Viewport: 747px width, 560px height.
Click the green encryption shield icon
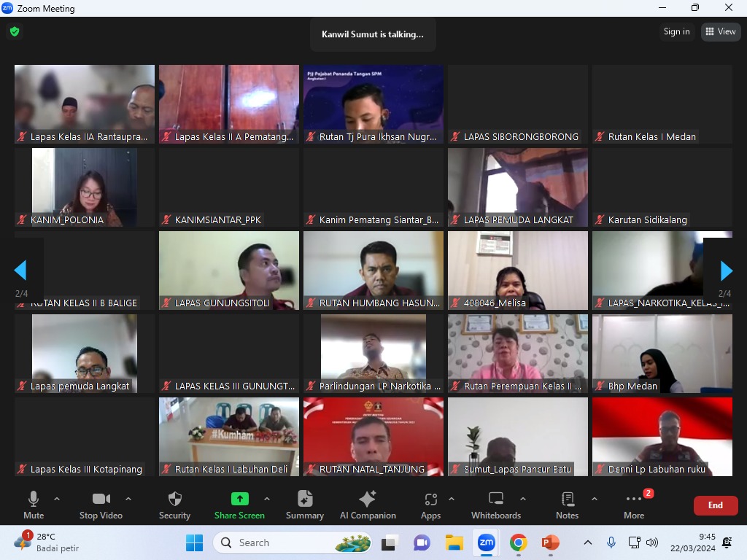[x=14, y=32]
